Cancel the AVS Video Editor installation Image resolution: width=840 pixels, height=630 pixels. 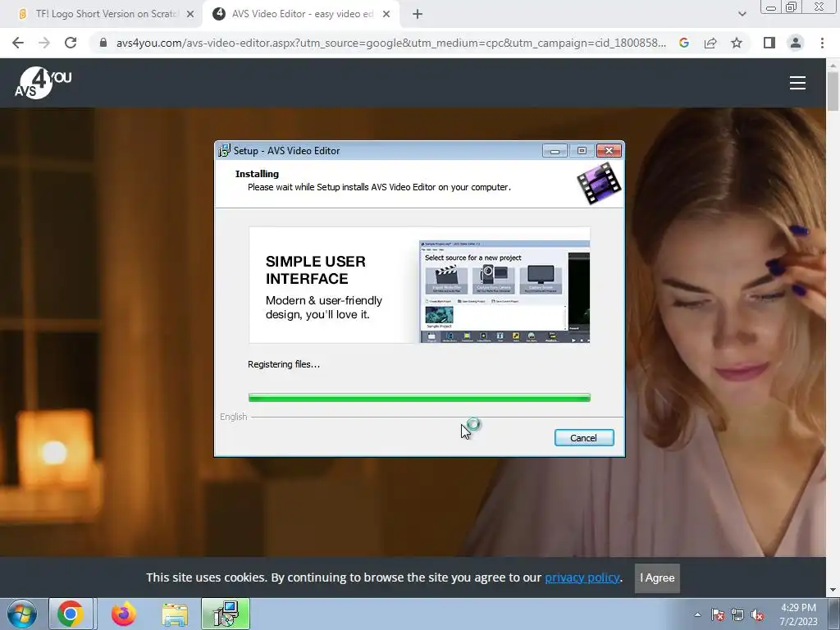(x=584, y=438)
